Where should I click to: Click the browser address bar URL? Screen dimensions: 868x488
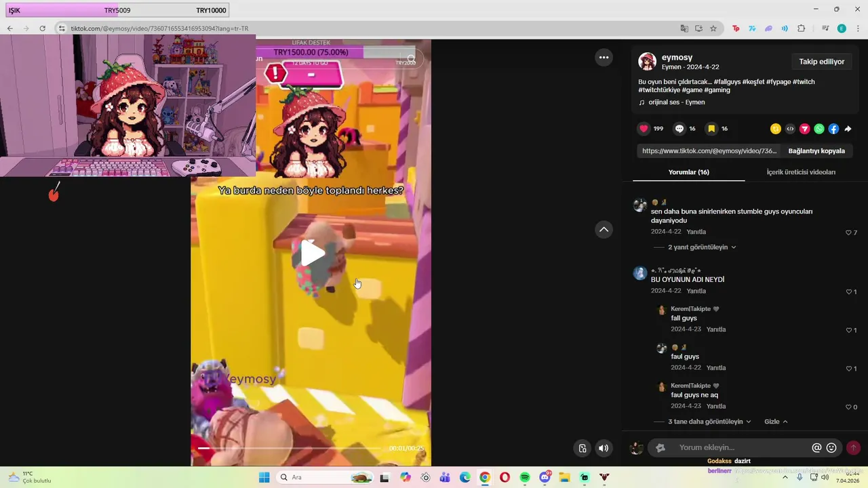pyautogui.click(x=159, y=28)
